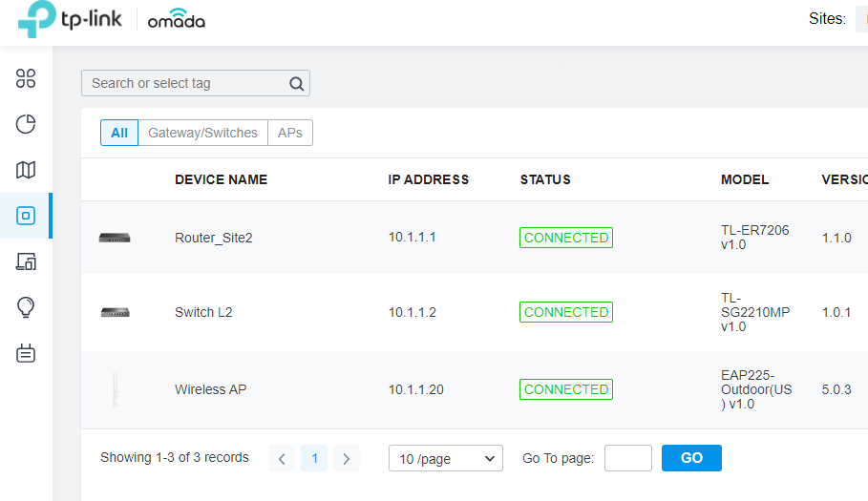This screenshot has height=501, width=868.
Task: Click the TL-ER7206 v1.0 model cell
Action: [x=755, y=238]
